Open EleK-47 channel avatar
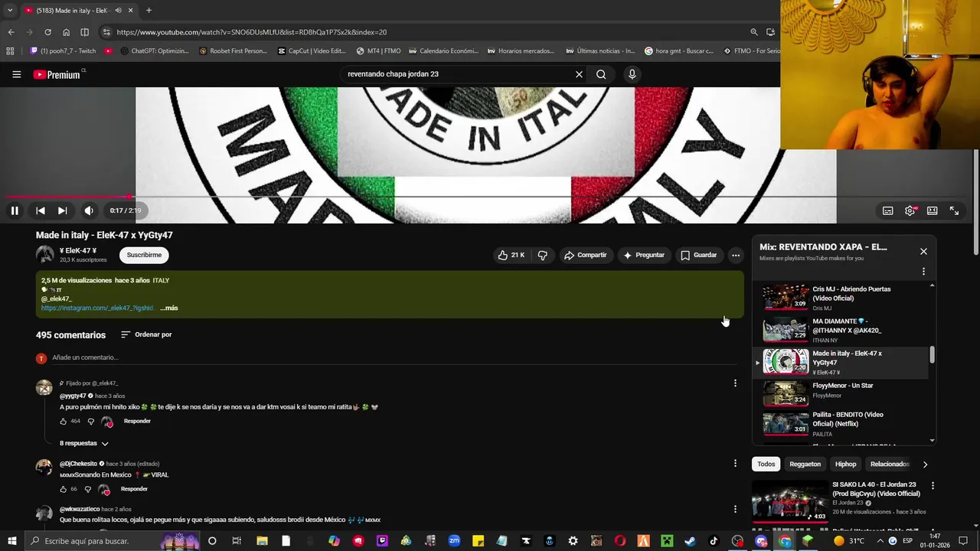The width and height of the screenshot is (980, 551). click(45, 255)
